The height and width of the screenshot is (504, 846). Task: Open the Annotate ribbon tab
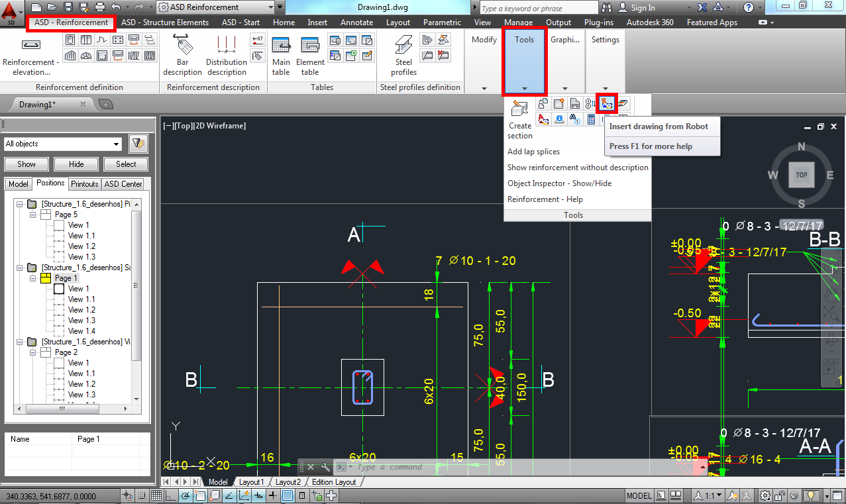pyautogui.click(x=356, y=23)
